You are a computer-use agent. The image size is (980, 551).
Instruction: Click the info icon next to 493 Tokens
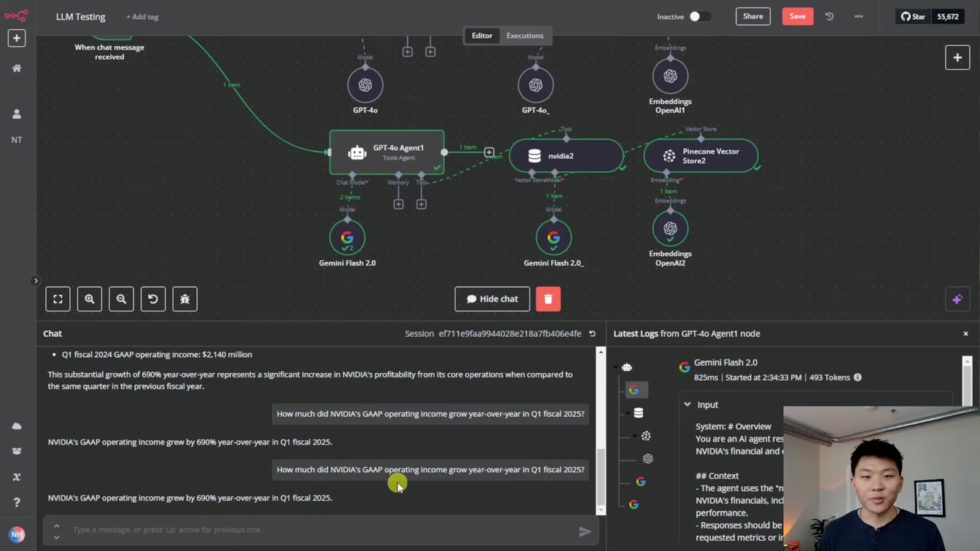pyautogui.click(x=857, y=378)
